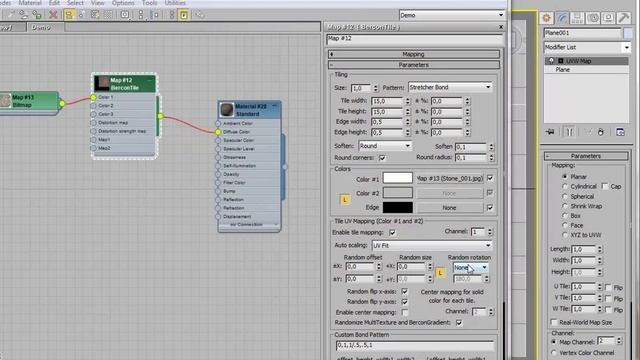Click the Tile width value field

pyautogui.click(x=387, y=101)
